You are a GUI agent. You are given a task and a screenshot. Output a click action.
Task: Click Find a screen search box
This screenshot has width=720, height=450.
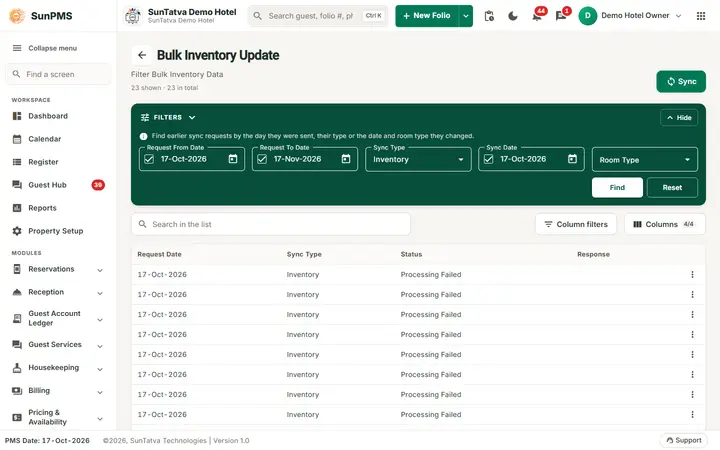pyautogui.click(x=58, y=74)
